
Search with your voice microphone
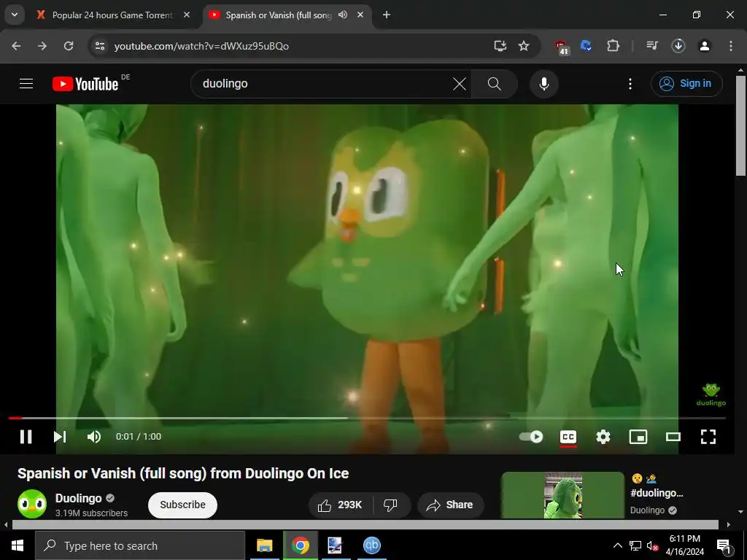point(543,84)
